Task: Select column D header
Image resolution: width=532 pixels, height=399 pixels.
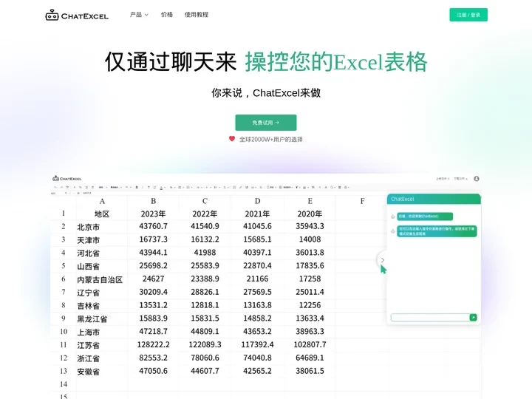Action: coord(258,201)
